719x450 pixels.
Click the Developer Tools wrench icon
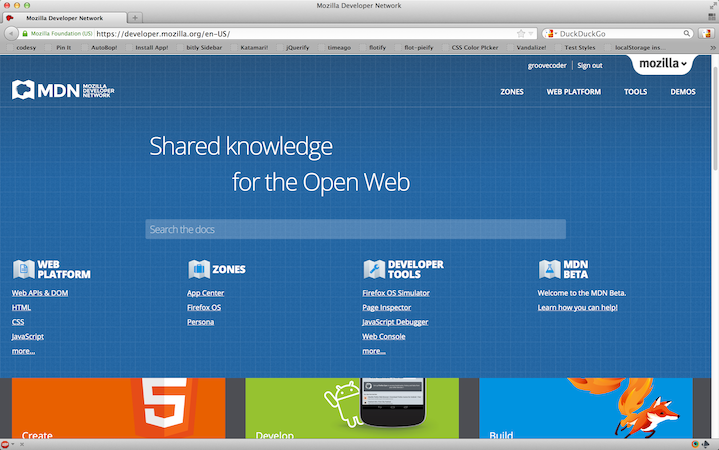click(x=374, y=269)
